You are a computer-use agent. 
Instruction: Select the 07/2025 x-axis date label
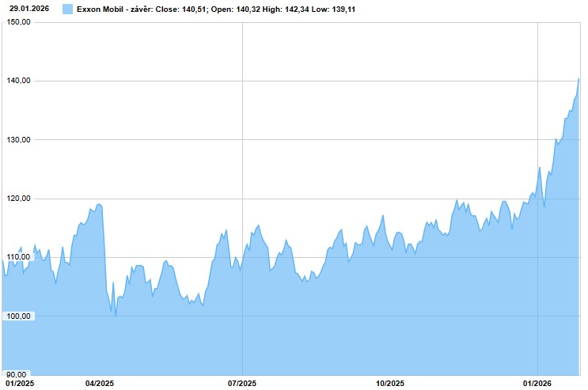tap(242, 384)
